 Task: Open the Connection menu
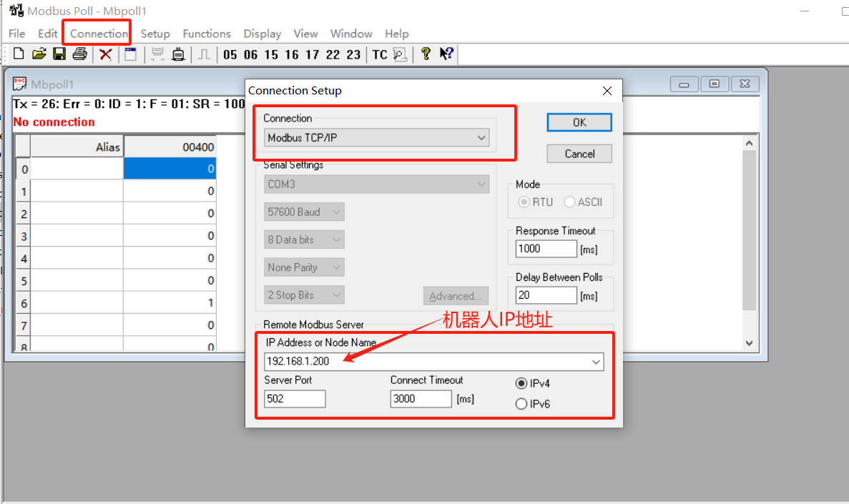(99, 34)
